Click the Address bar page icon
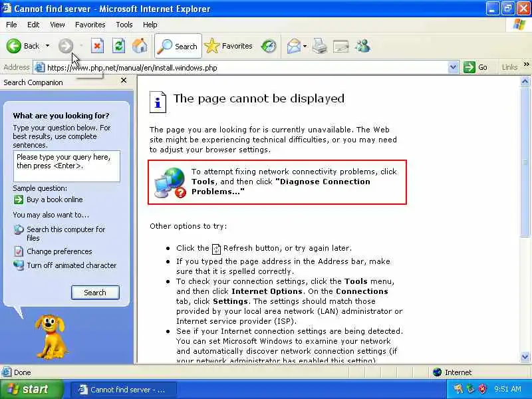The width and height of the screenshot is (532, 399). (40, 68)
